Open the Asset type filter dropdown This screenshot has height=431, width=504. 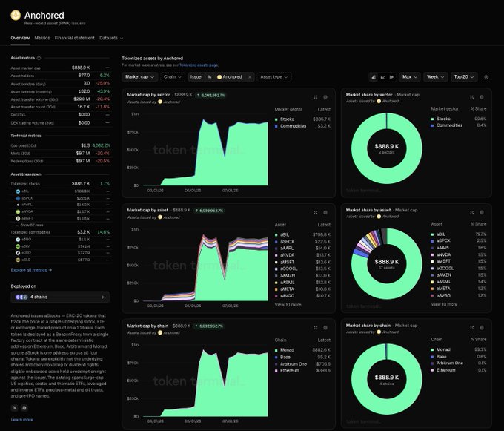[x=273, y=77]
